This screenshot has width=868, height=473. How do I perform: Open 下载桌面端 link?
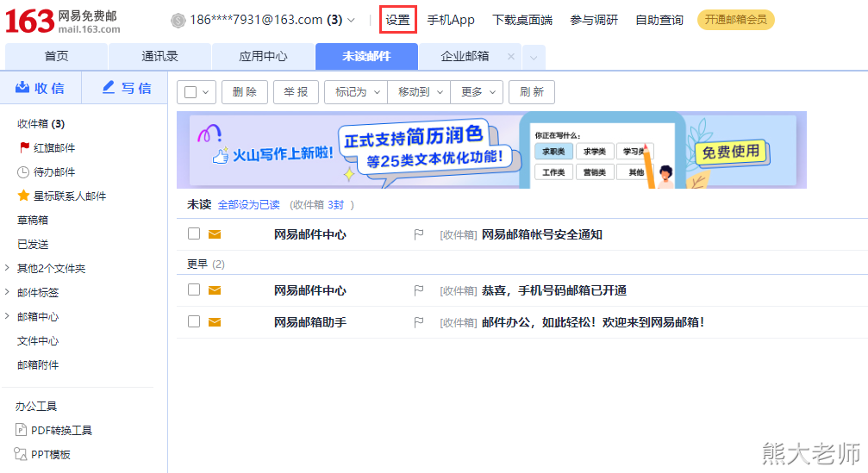coord(522,20)
